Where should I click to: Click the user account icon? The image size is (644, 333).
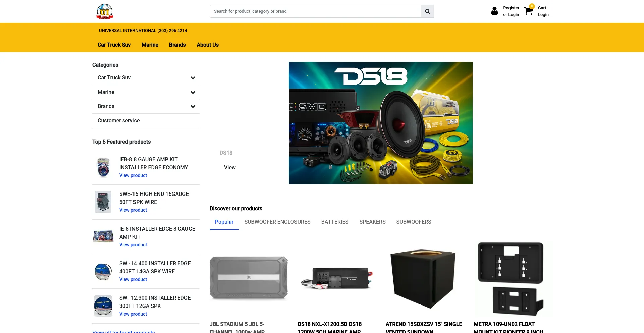pos(494,11)
